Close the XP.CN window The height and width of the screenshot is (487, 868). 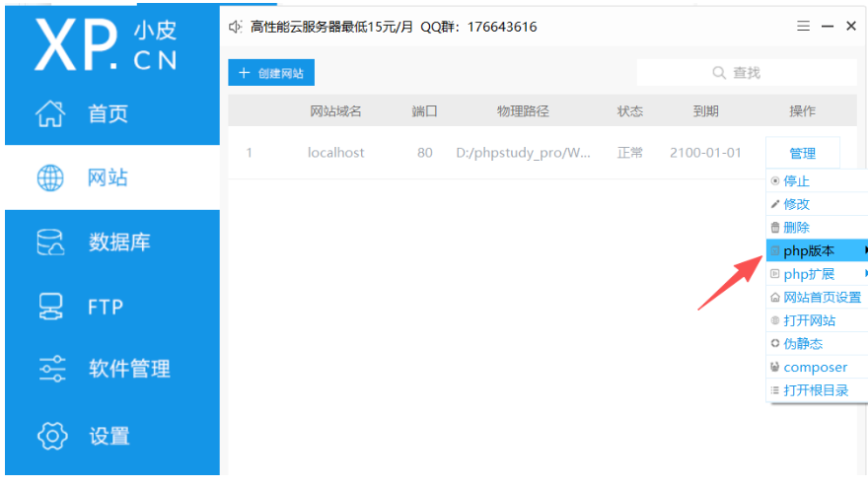click(x=851, y=26)
